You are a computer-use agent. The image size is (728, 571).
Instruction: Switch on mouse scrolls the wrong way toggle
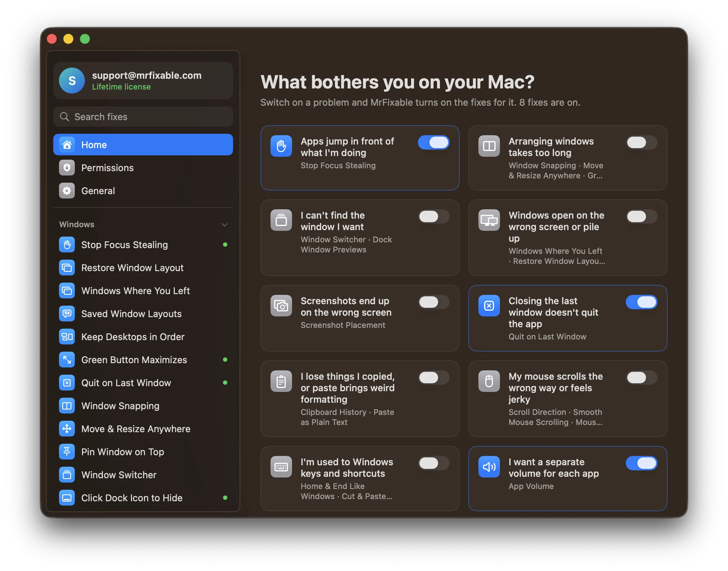click(642, 378)
